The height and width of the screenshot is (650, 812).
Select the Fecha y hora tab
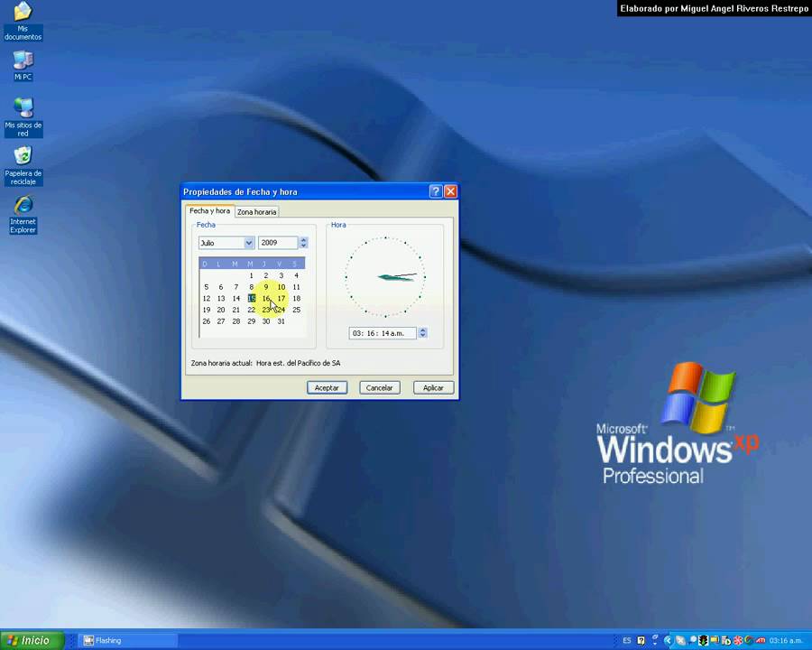(209, 210)
